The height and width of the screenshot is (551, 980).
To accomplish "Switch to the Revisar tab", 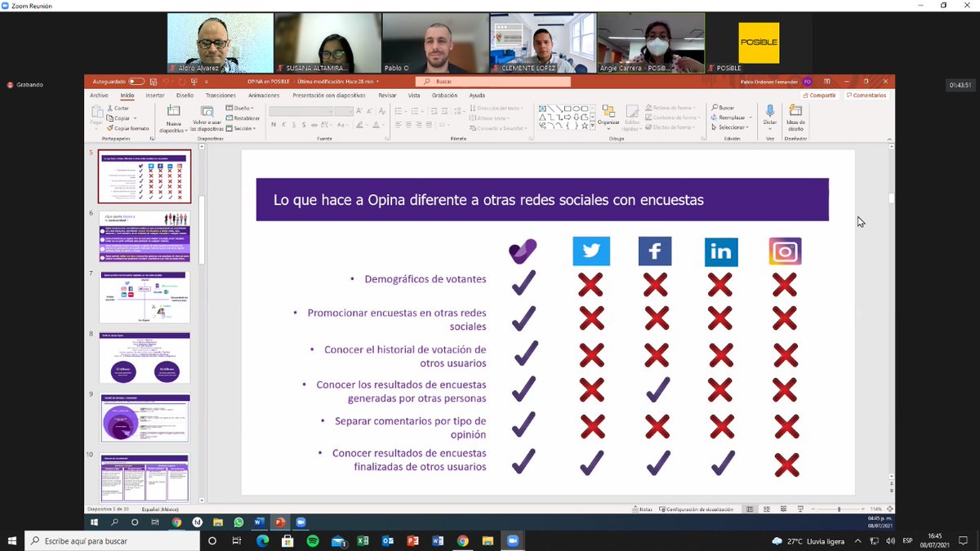I will click(387, 95).
